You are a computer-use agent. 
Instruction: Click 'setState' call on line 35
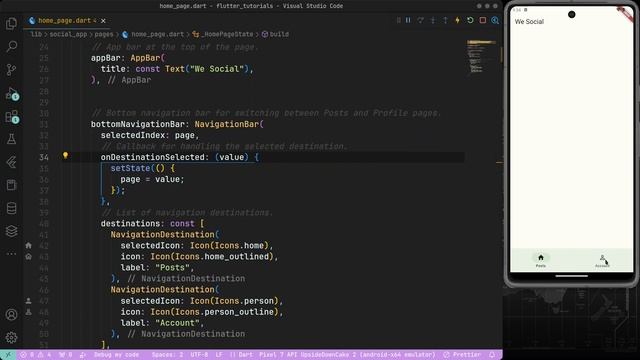point(131,168)
